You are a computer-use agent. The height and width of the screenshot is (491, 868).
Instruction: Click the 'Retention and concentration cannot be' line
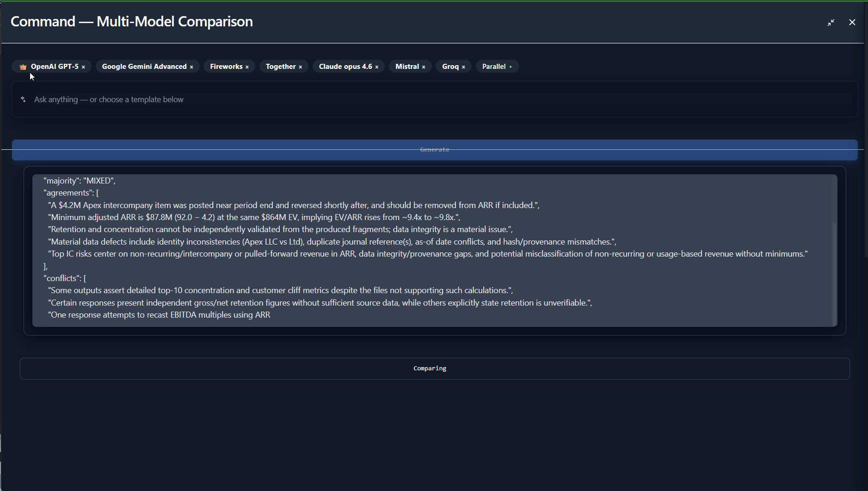[280, 229]
